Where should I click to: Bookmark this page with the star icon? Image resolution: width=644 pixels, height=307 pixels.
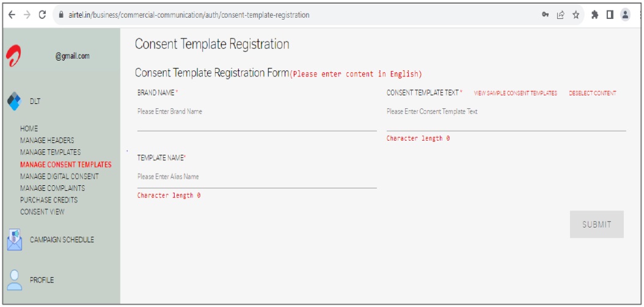pyautogui.click(x=576, y=15)
